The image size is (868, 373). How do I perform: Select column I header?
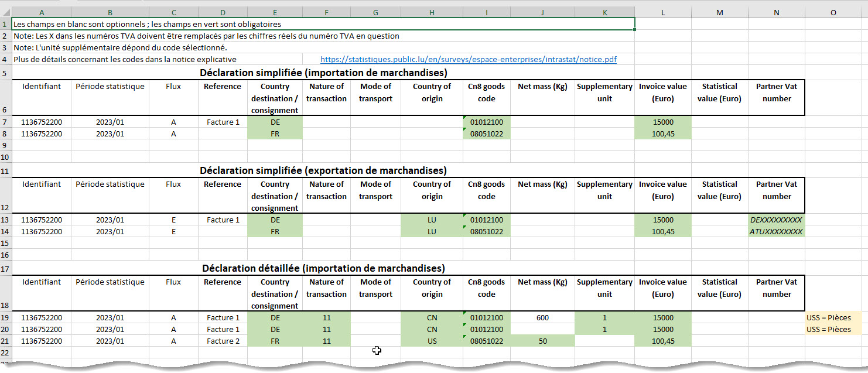click(x=486, y=12)
